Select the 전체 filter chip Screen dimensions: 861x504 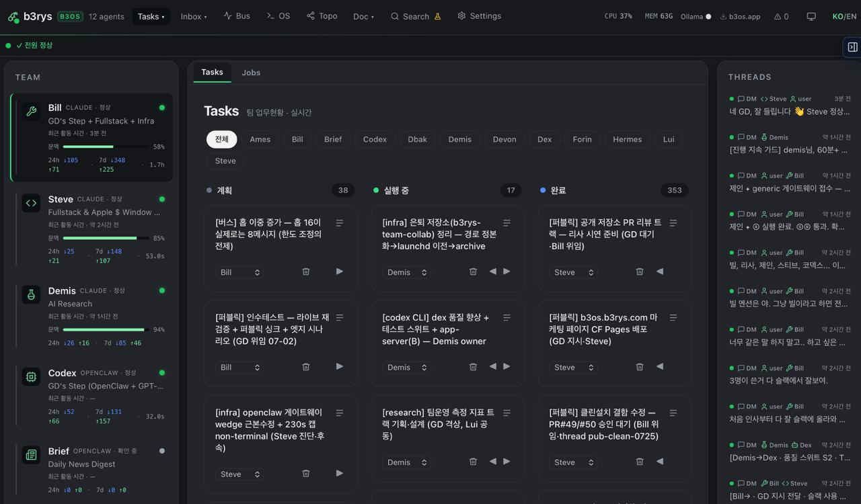tap(221, 139)
